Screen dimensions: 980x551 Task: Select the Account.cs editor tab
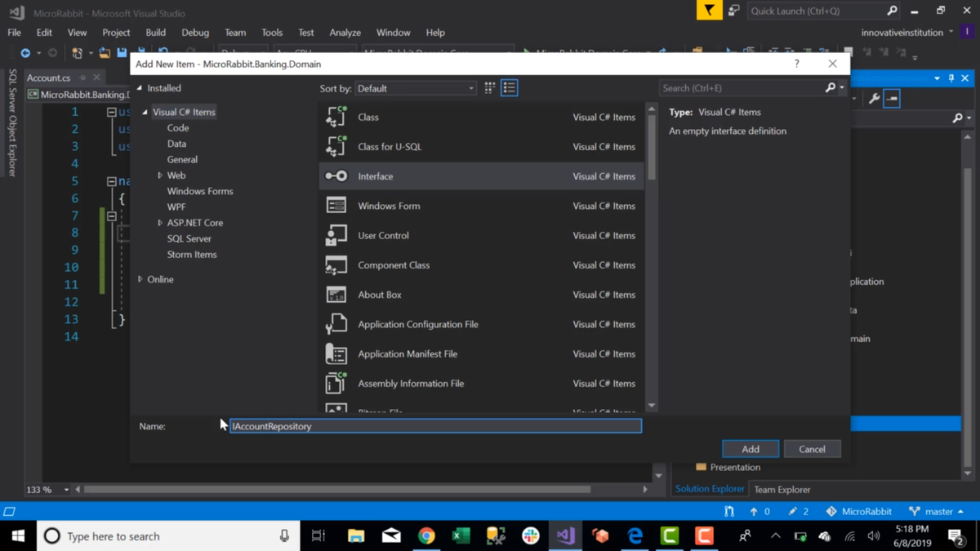click(x=49, y=78)
